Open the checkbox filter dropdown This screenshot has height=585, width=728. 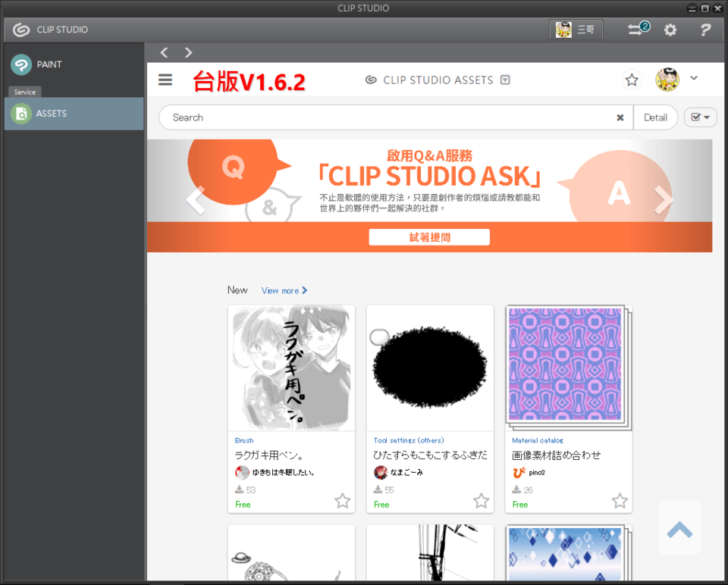tap(700, 117)
